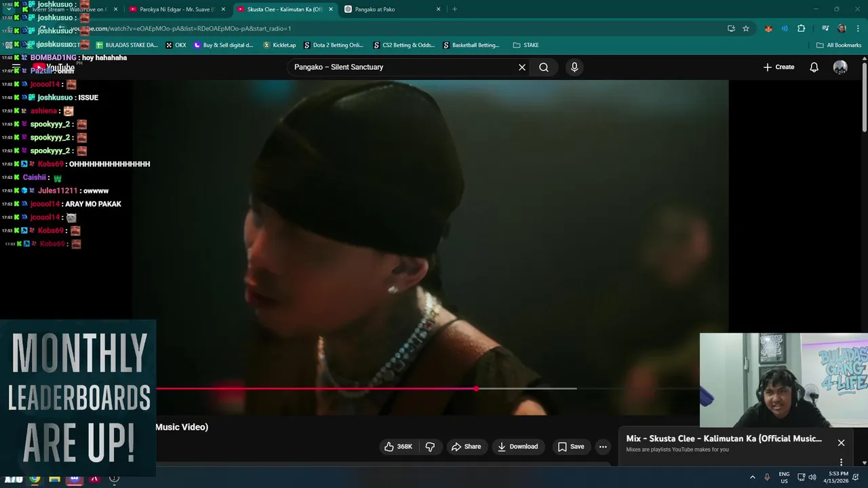Open the OKX bookmark
This screenshot has width=868, height=488.
(176, 45)
